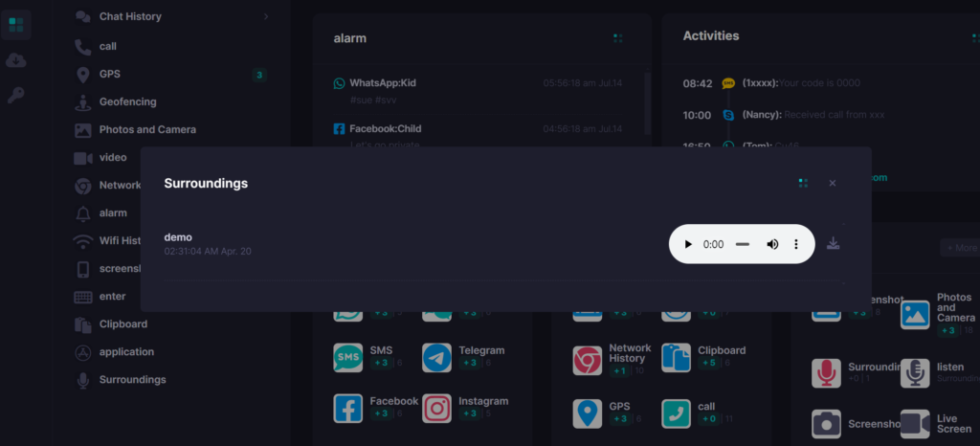Open alarm section in sidebar
Screen dimensions: 980x446
pyautogui.click(x=113, y=213)
